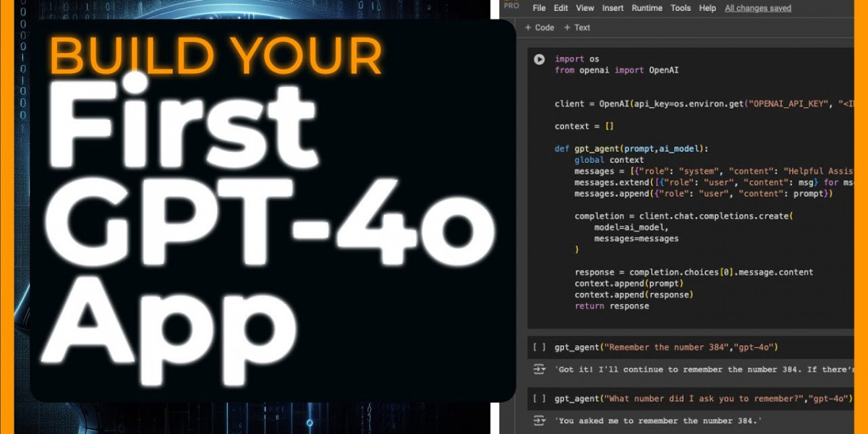Screen dimensions: 868x434
Task: Click the 'All changes saved' link
Action: (757, 8)
